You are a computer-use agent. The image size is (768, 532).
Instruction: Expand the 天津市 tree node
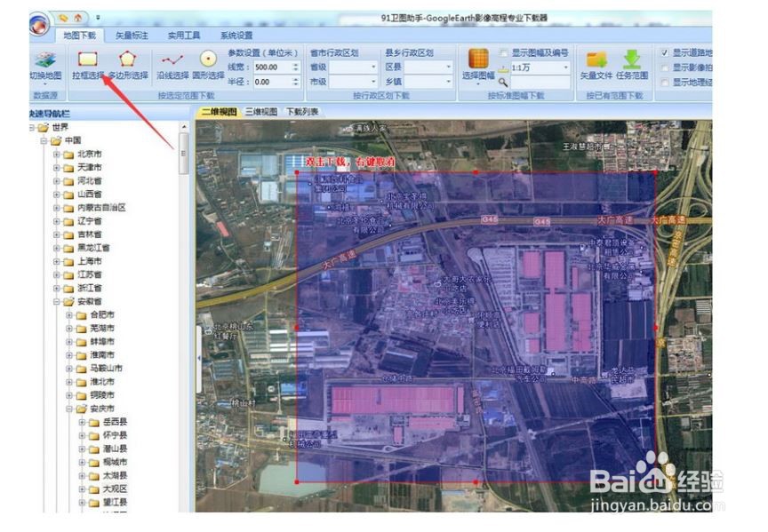coord(56,168)
